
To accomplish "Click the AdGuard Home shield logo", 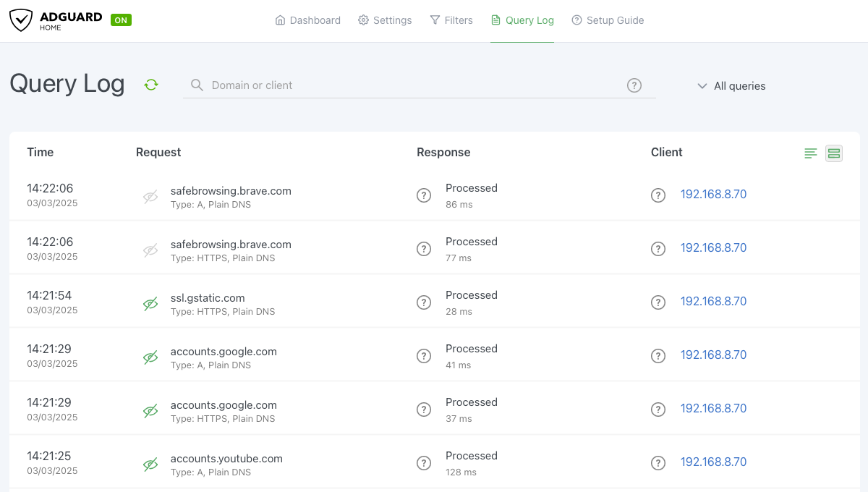I will (x=21, y=20).
